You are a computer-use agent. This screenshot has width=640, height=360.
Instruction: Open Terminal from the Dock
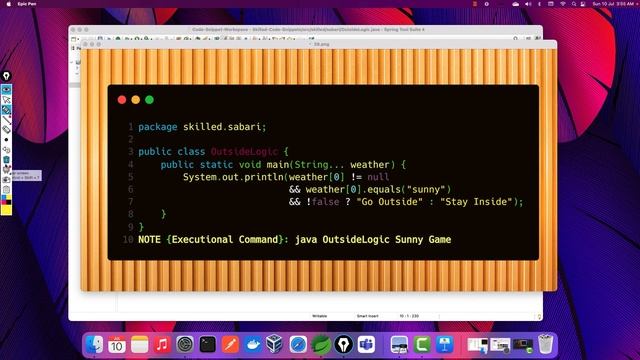[x=207, y=345]
